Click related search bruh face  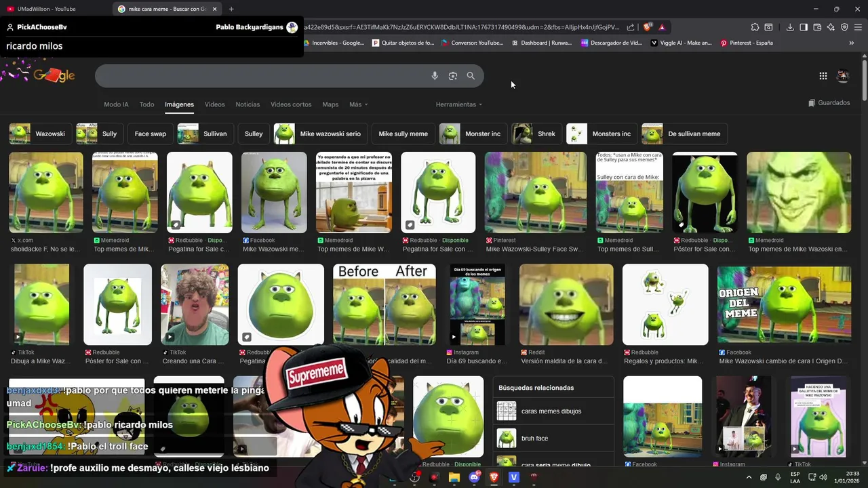pos(553,438)
